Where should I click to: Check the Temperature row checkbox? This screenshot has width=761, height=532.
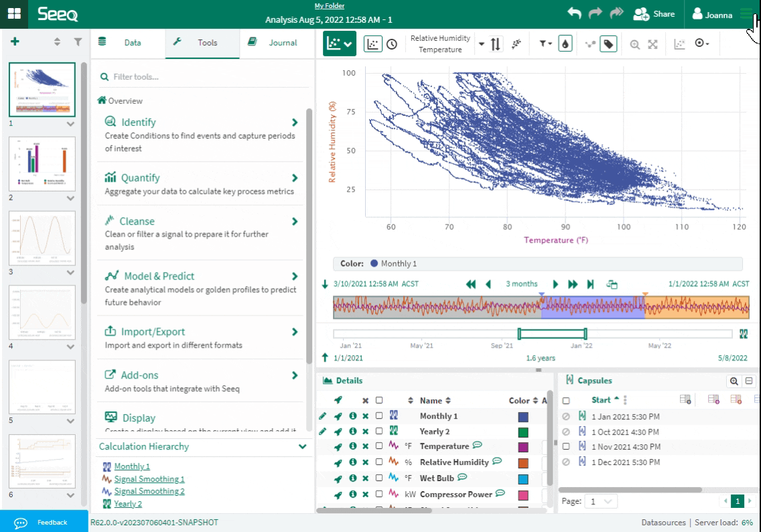click(379, 446)
